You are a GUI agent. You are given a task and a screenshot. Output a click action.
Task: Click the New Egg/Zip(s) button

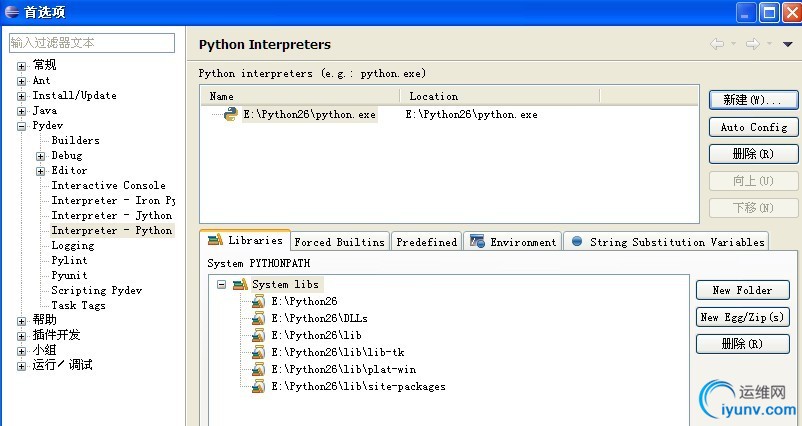pos(742,317)
